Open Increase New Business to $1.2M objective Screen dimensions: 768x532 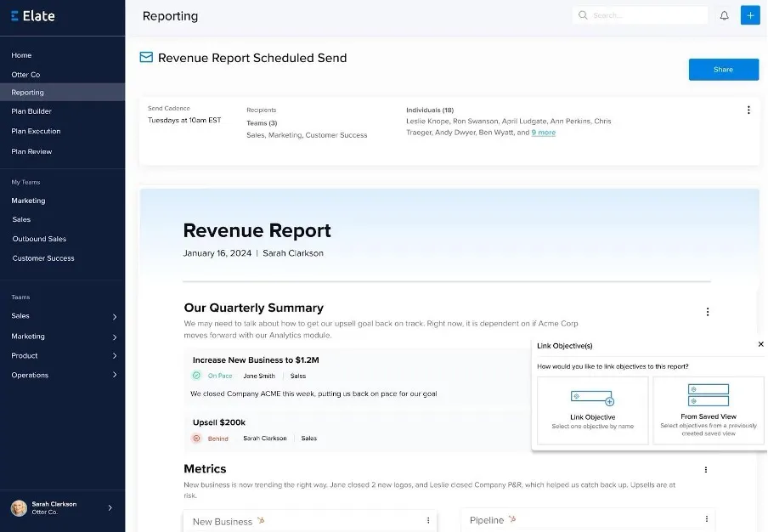(x=256, y=360)
